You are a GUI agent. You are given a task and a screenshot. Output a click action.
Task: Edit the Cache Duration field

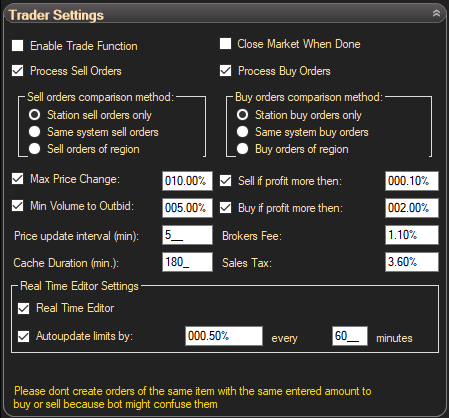[187, 262]
